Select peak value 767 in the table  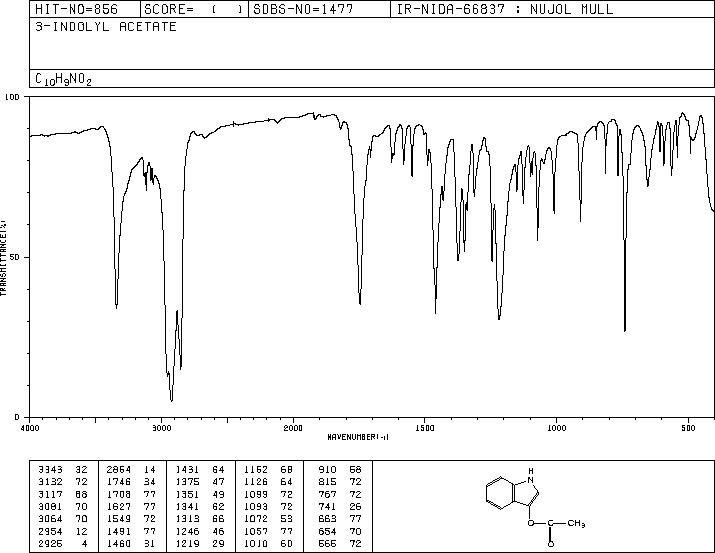point(327,494)
